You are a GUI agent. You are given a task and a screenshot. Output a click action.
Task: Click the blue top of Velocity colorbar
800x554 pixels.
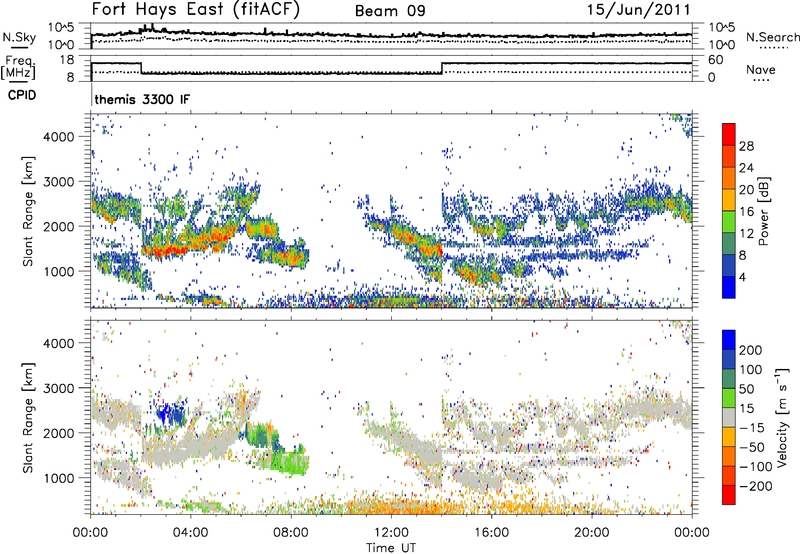(729, 340)
